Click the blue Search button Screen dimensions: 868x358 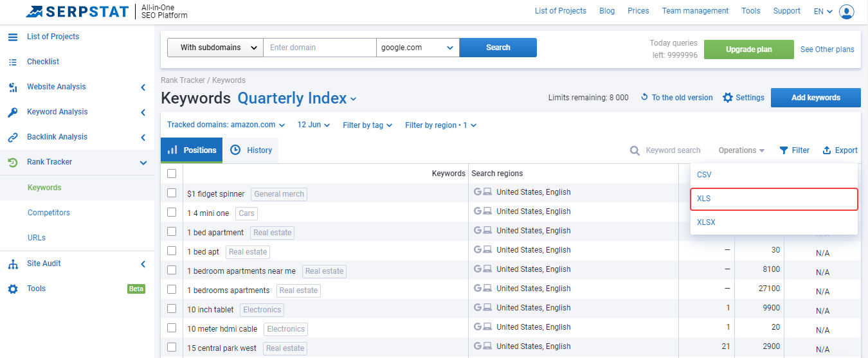click(x=498, y=48)
